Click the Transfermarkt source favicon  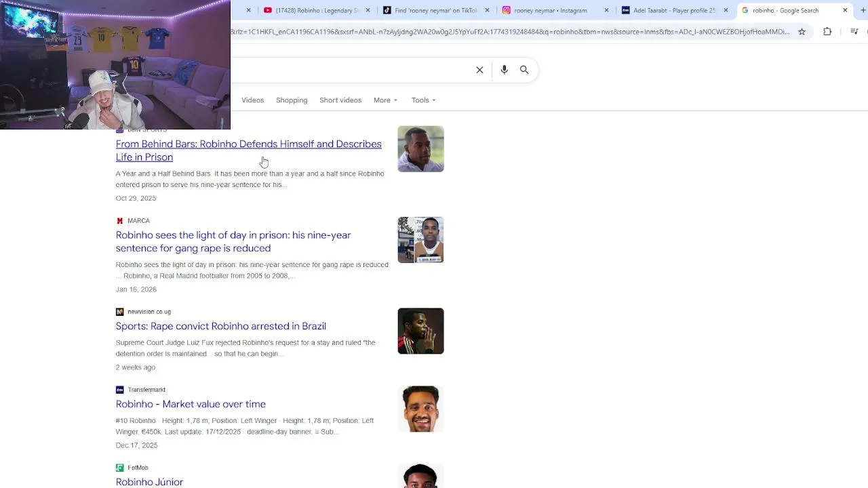click(120, 390)
